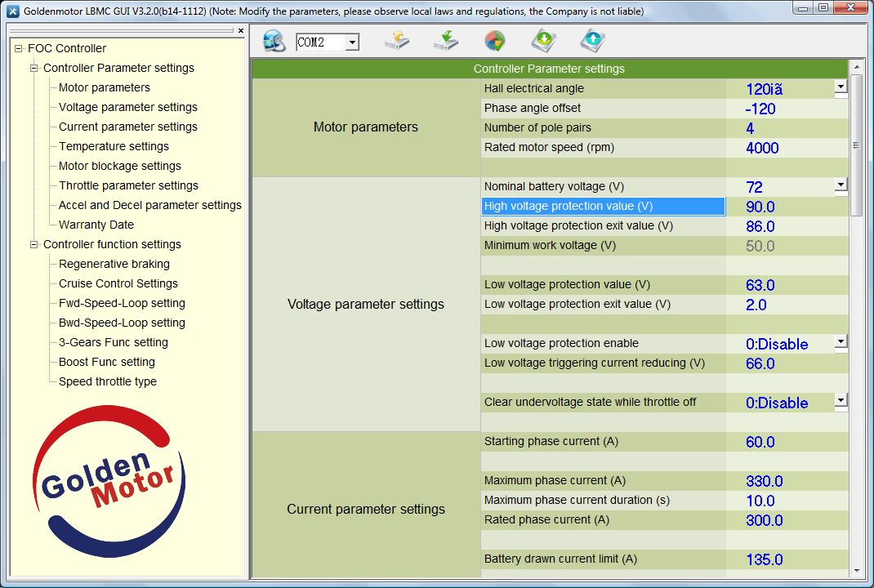Select Throttle parameter settings in tree
The height and width of the screenshot is (588, 874).
tap(128, 185)
